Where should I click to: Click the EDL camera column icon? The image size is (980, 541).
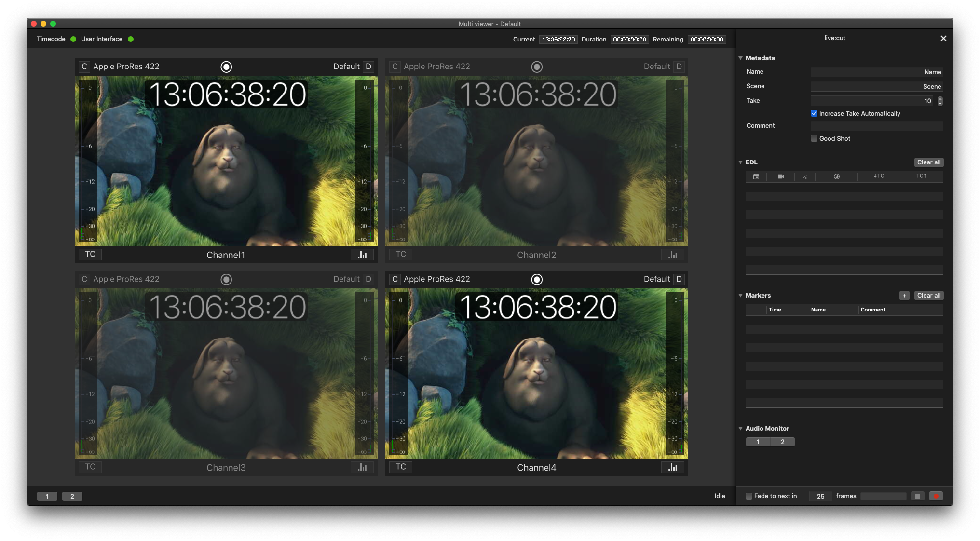pyautogui.click(x=781, y=176)
